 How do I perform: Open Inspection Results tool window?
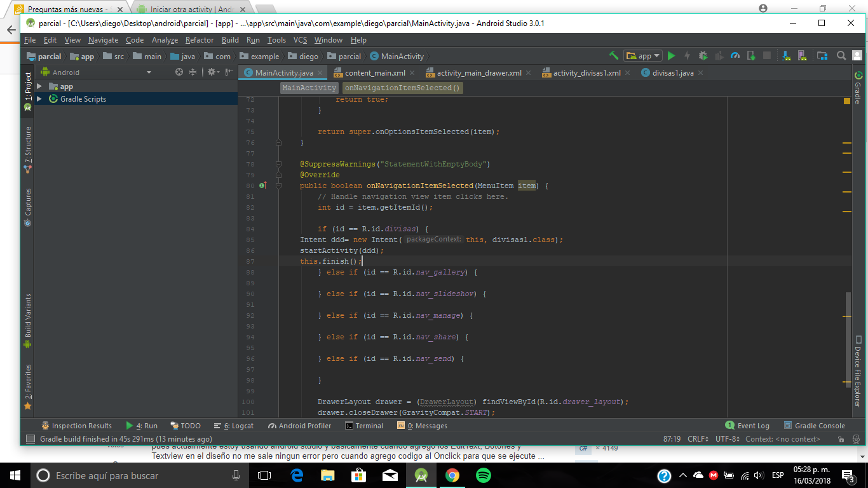pyautogui.click(x=76, y=426)
